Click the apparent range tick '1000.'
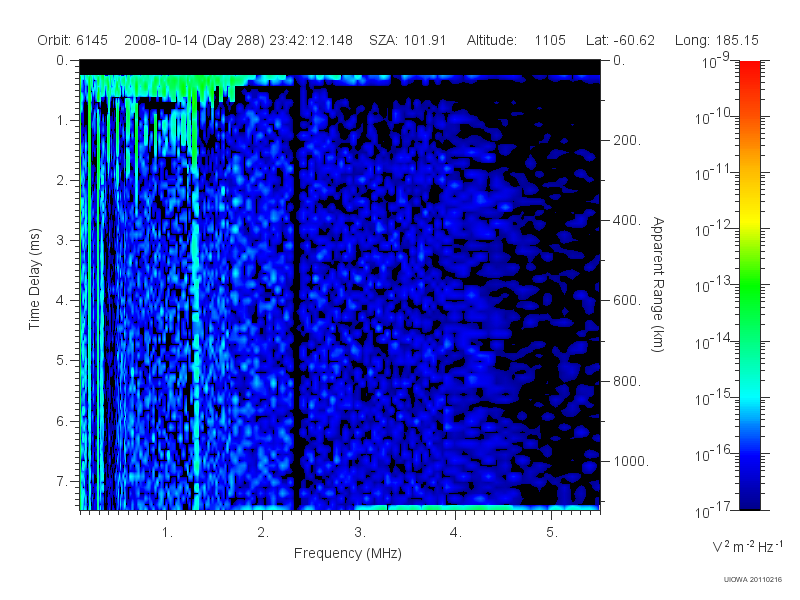This screenshot has width=800, height=600. (631, 461)
